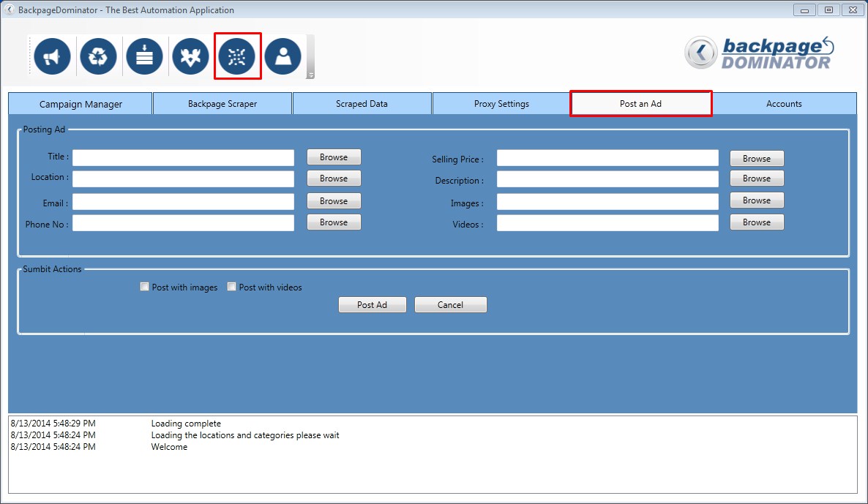868x504 pixels.
Task: Click the highlighted Post an Ad scatter icon
Action: [236, 56]
